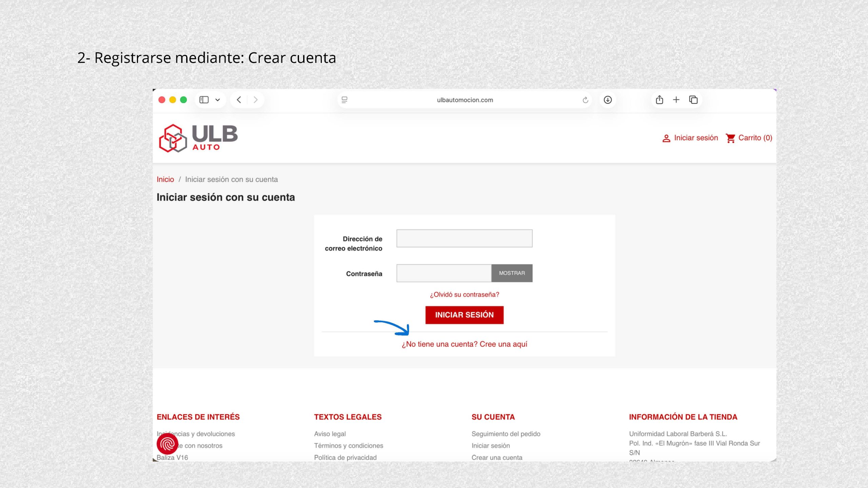This screenshot has width=868, height=488.
Task: Open a new tab with plus icon
Action: click(676, 100)
